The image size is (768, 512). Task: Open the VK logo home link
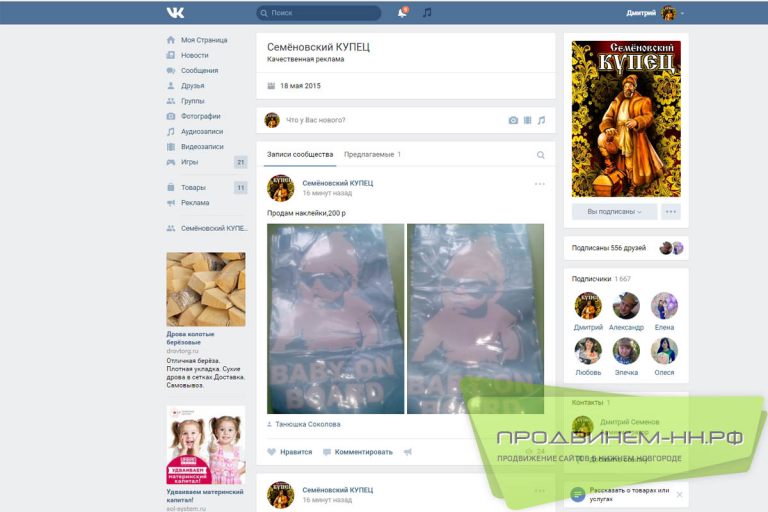(x=175, y=13)
